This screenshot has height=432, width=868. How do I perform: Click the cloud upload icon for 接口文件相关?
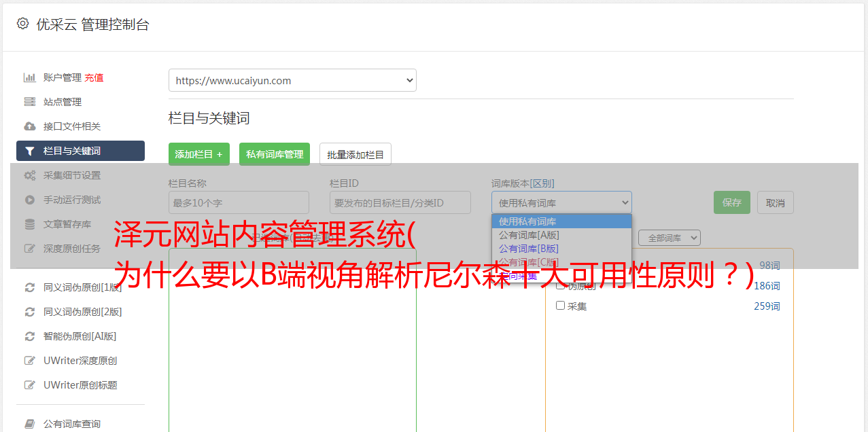tap(30, 126)
